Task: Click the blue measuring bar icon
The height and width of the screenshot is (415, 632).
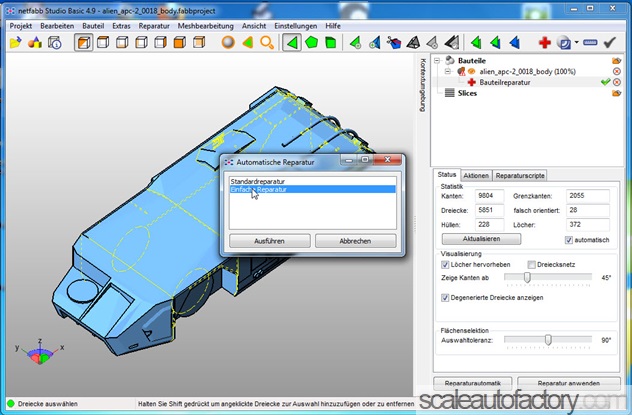Action: (x=590, y=42)
